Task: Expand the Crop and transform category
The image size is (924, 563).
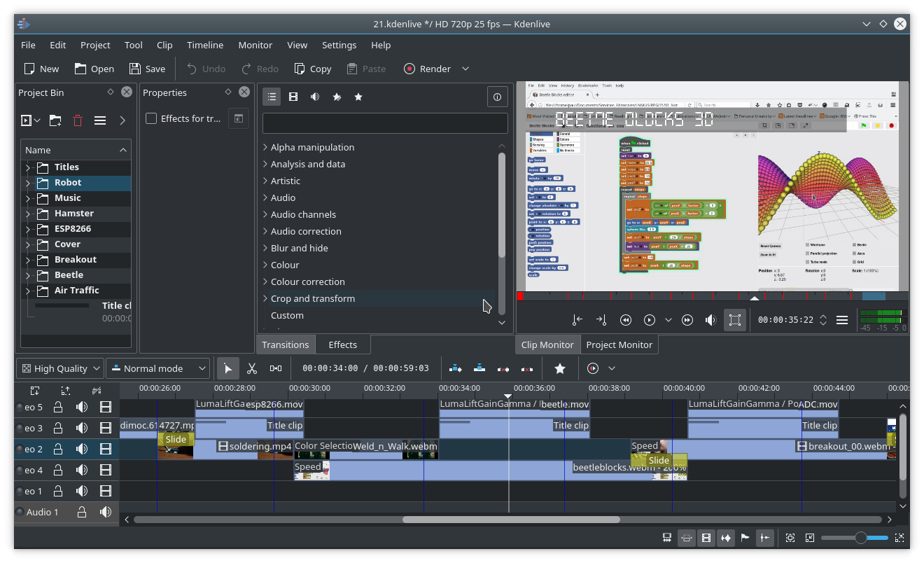Action: coord(265,298)
